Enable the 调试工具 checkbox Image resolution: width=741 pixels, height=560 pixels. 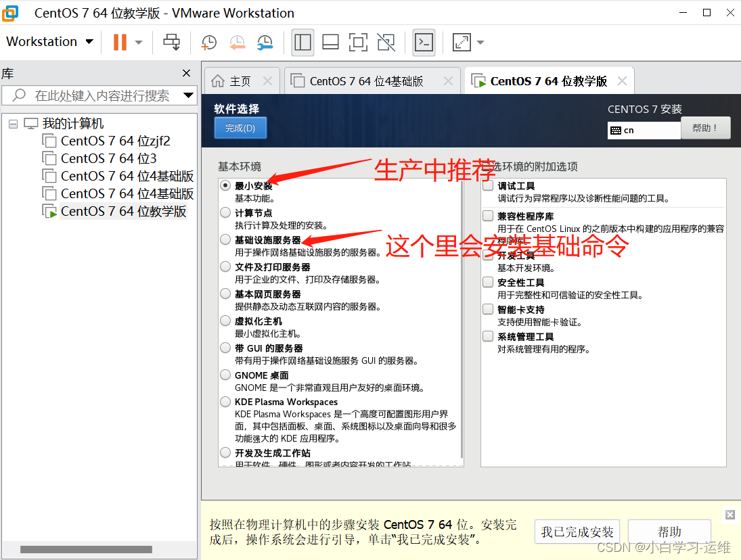coord(488,185)
